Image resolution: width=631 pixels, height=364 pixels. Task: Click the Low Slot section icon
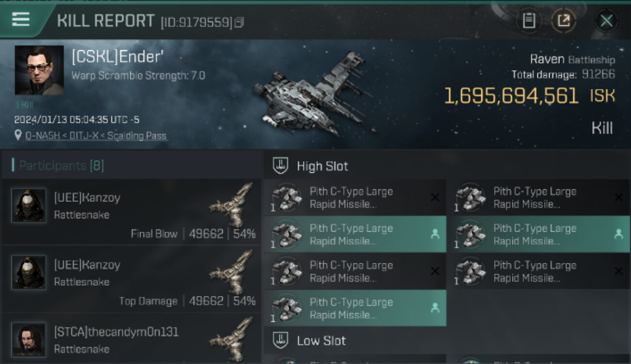(x=281, y=340)
